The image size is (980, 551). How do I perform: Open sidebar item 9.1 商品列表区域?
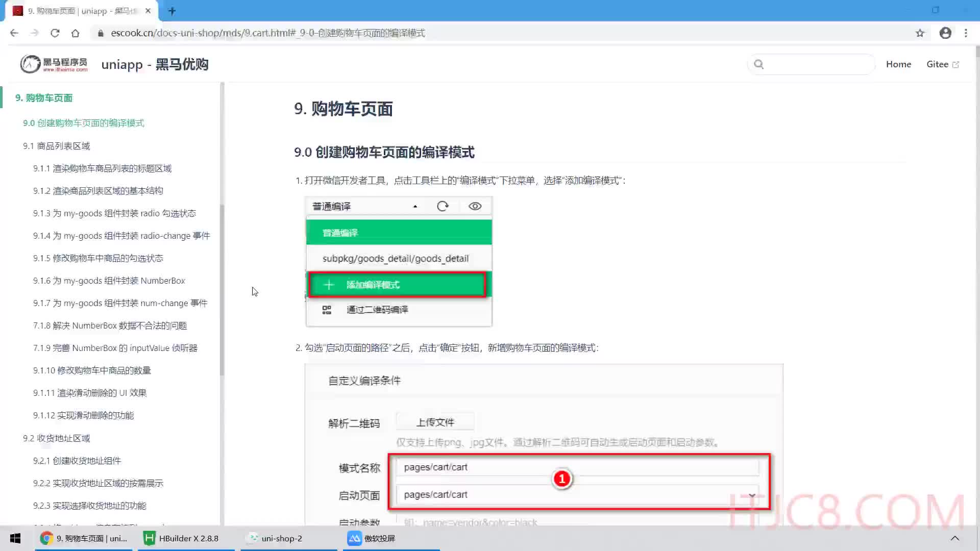pyautogui.click(x=57, y=146)
